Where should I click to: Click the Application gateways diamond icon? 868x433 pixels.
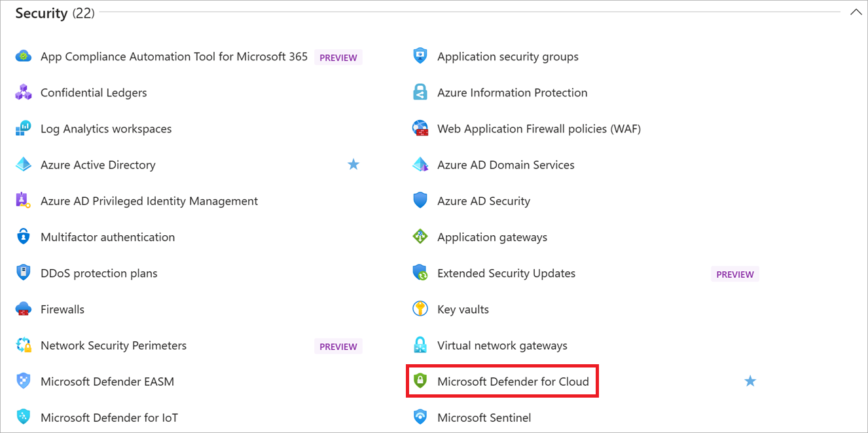(420, 236)
